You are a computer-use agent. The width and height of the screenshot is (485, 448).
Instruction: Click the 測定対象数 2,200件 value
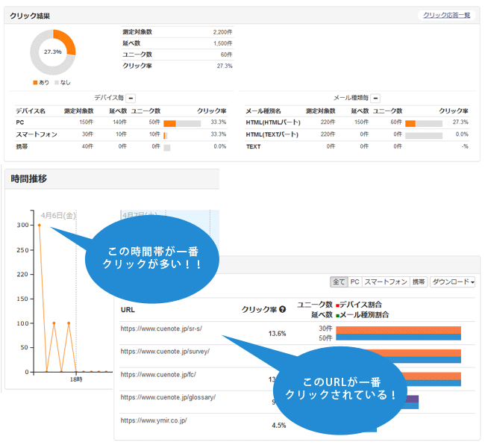pos(222,32)
